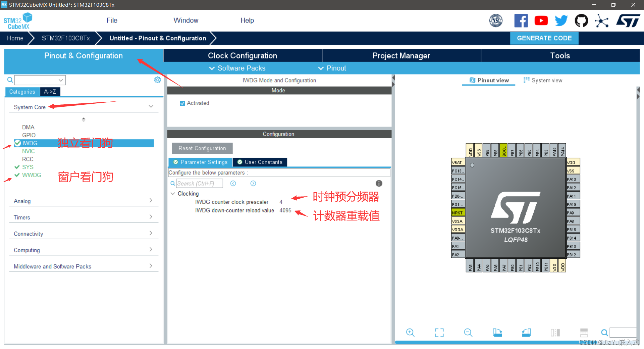Select the Parameter Settings tab
Image resolution: width=644 pixels, height=349 pixels.
point(200,162)
